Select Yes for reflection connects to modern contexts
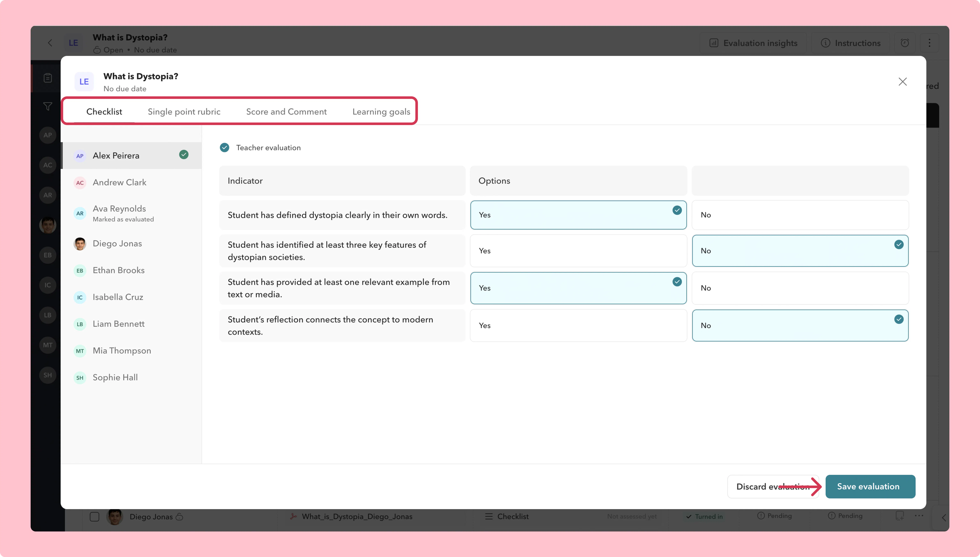Image resolution: width=980 pixels, height=557 pixels. click(578, 326)
